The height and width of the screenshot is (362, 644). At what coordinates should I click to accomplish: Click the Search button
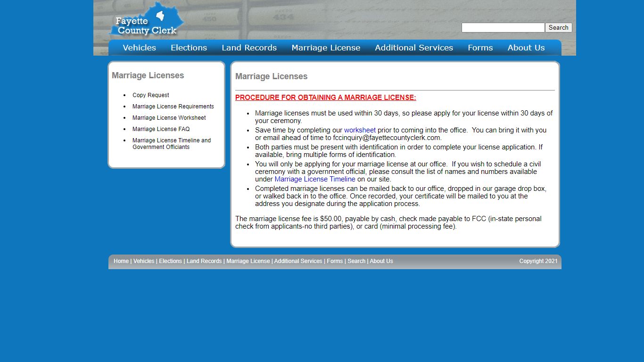559,28
